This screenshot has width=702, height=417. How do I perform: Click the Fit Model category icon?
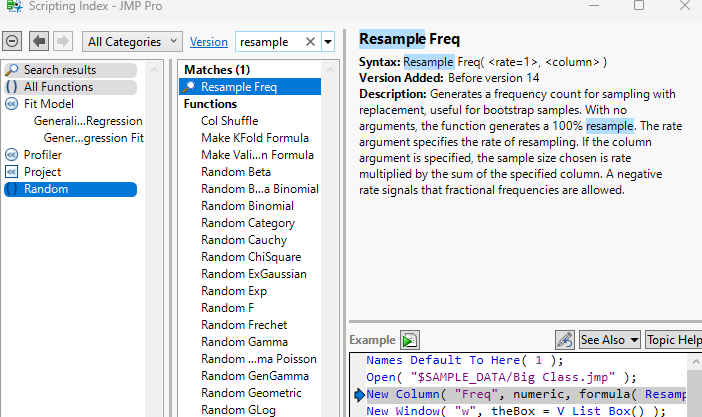click(x=11, y=104)
